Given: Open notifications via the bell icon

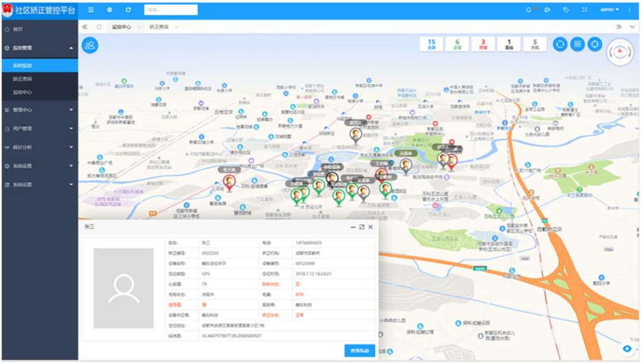Looking at the screenshot, I should pyautogui.click(x=528, y=10).
